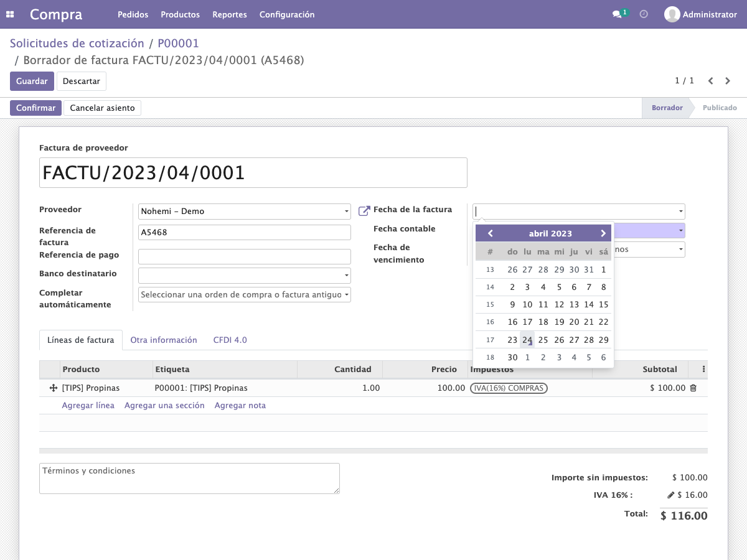Image resolution: width=747 pixels, height=560 pixels.
Task: Click the Términos y condiciones textarea
Action: (189, 478)
